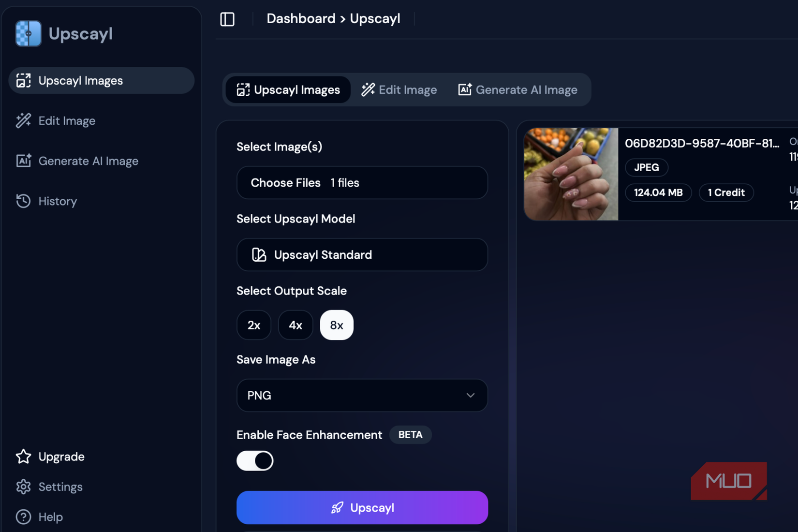Open Help using the question mark icon

point(23,517)
